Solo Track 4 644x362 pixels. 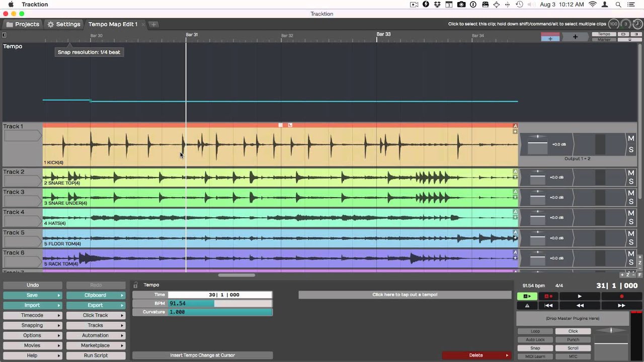[x=631, y=222]
